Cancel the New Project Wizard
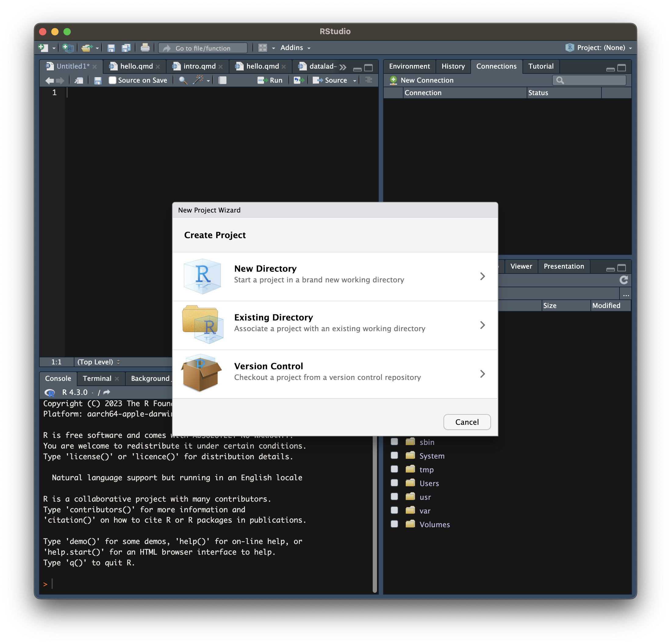671x644 pixels. 467,422
